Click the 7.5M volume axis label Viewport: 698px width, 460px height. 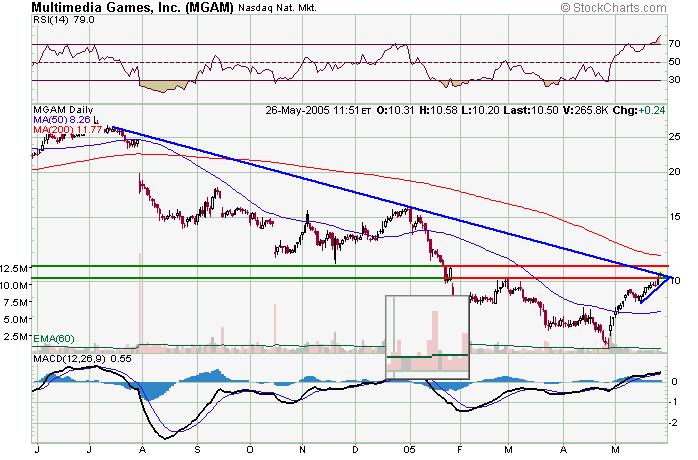pos(17,302)
